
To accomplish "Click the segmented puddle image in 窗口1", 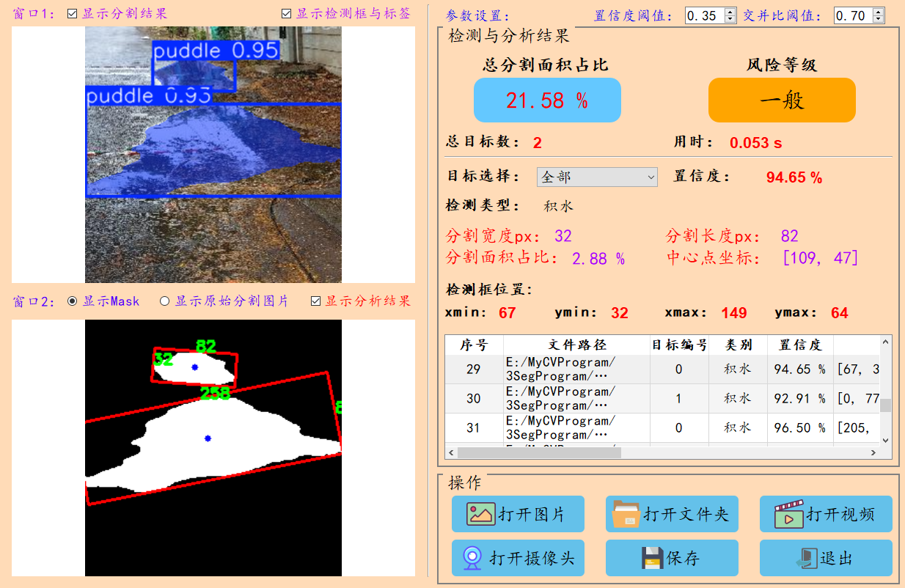I will (x=213, y=155).
